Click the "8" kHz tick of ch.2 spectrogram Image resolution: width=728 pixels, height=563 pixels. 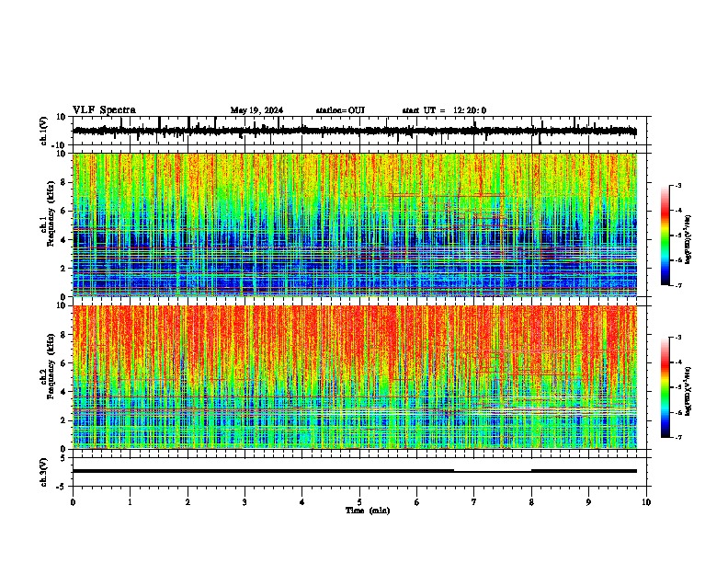coord(64,335)
